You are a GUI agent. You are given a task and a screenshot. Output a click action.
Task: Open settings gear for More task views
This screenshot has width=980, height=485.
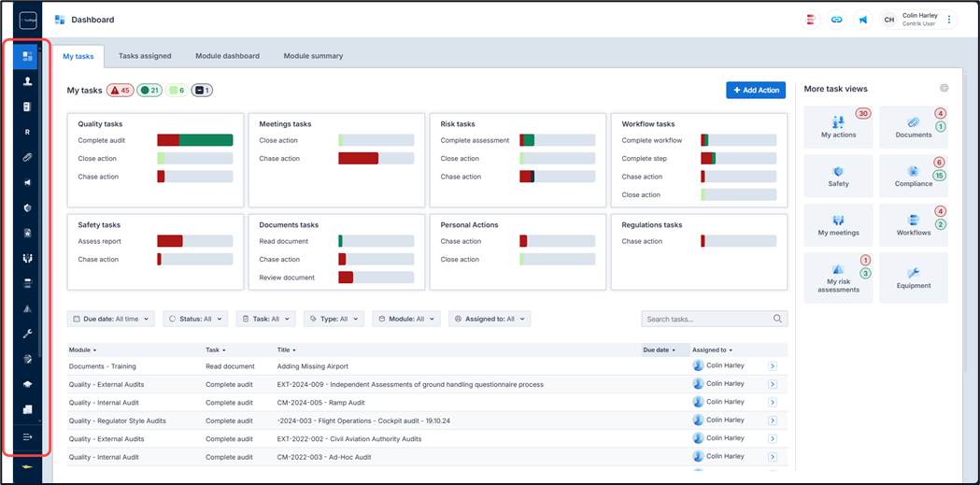click(944, 89)
